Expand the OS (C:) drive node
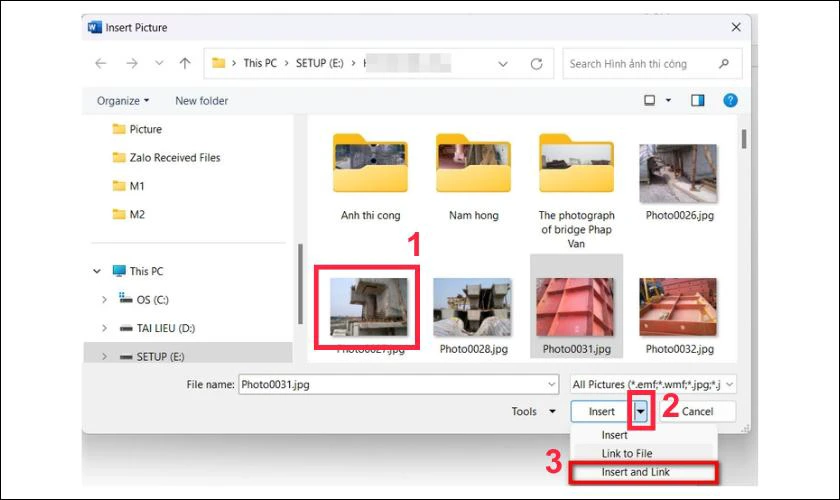This screenshot has height=500, width=840. (104, 300)
